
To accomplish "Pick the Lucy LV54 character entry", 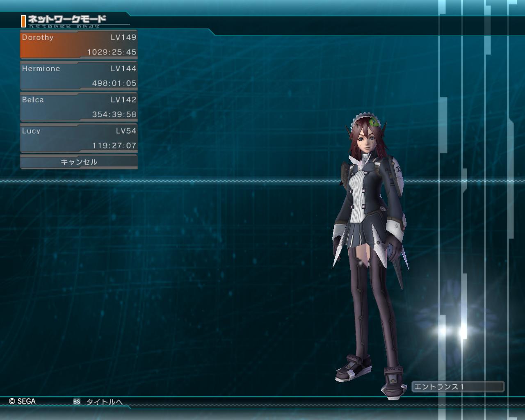I will 79,138.
